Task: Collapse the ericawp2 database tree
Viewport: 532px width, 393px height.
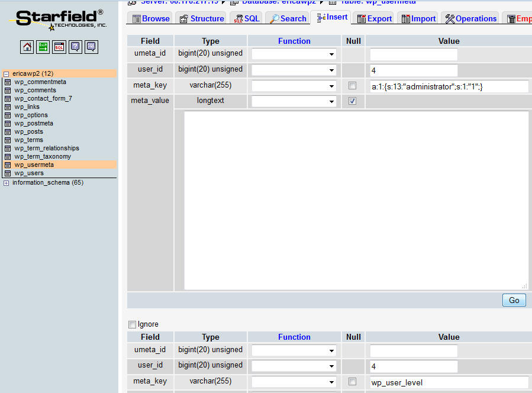Action: (x=6, y=74)
